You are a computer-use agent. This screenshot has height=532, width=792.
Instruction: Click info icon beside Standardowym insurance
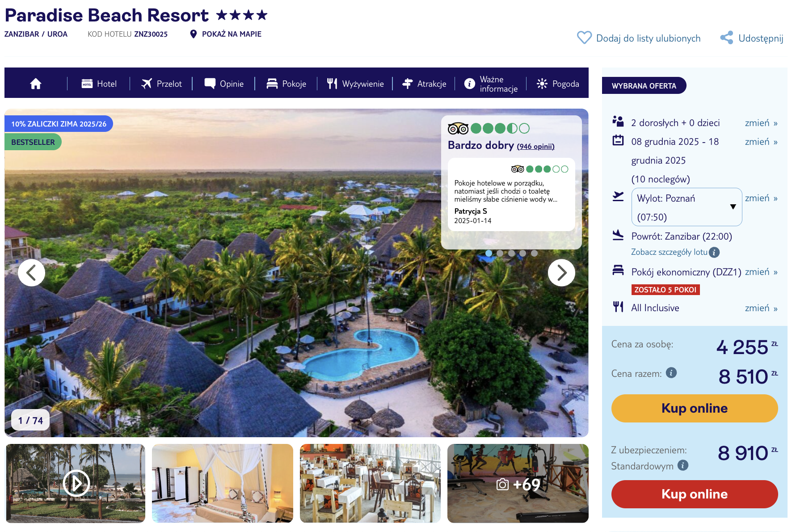tap(683, 465)
